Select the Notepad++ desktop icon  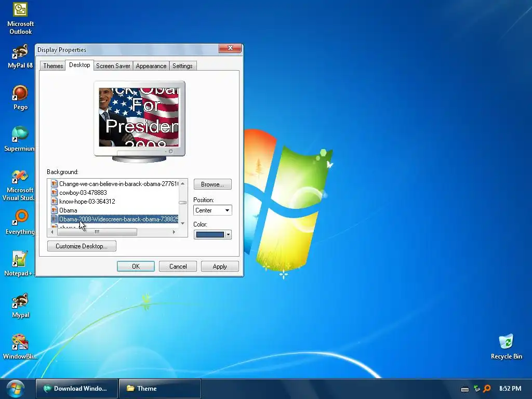(x=19, y=263)
